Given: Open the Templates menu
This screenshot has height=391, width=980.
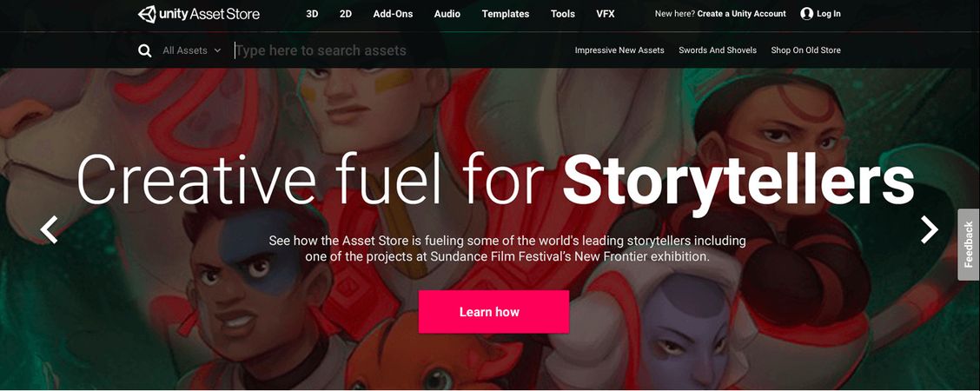Looking at the screenshot, I should click(506, 14).
